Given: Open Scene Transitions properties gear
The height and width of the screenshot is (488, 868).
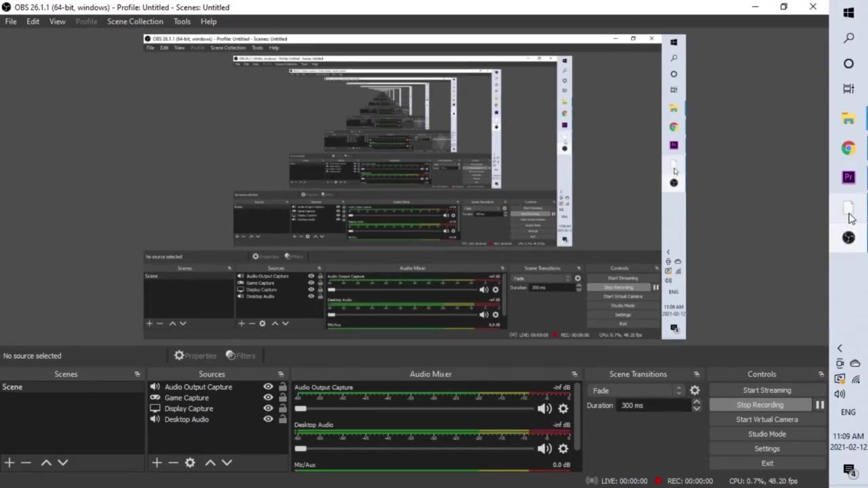Looking at the screenshot, I should [694, 390].
